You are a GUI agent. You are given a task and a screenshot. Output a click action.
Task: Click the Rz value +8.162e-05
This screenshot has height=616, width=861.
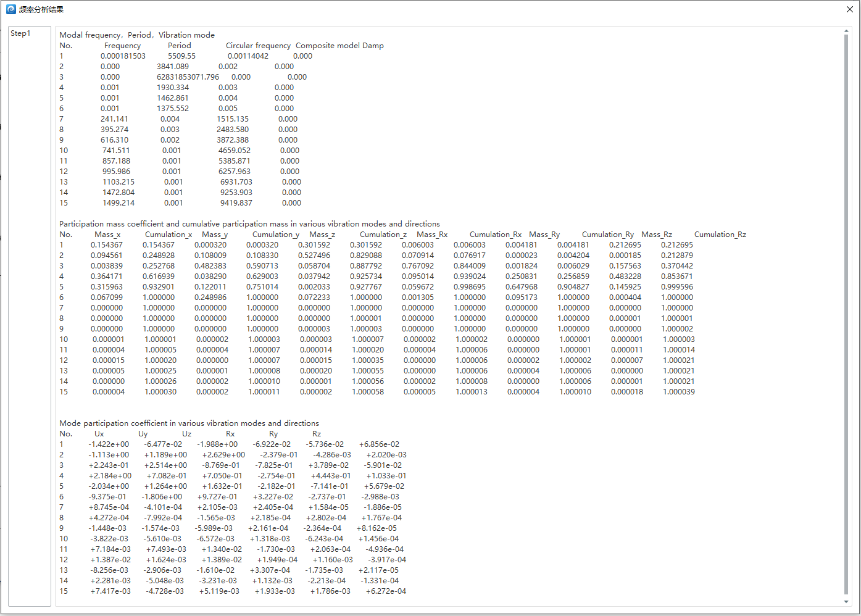click(376, 528)
